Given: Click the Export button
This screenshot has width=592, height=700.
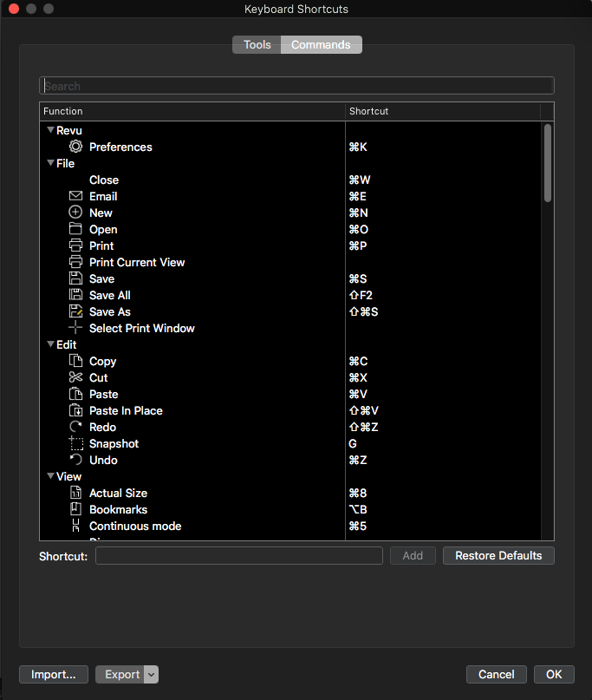Looking at the screenshot, I should (x=120, y=674).
